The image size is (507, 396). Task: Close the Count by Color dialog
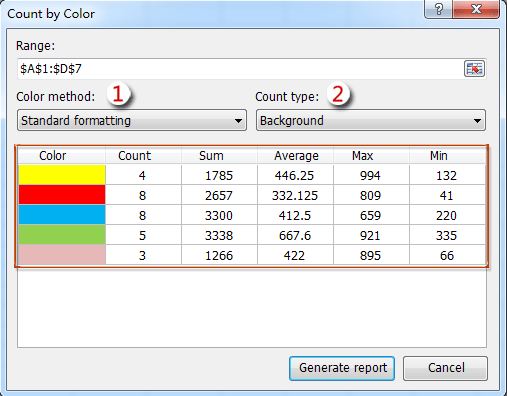point(476,9)
